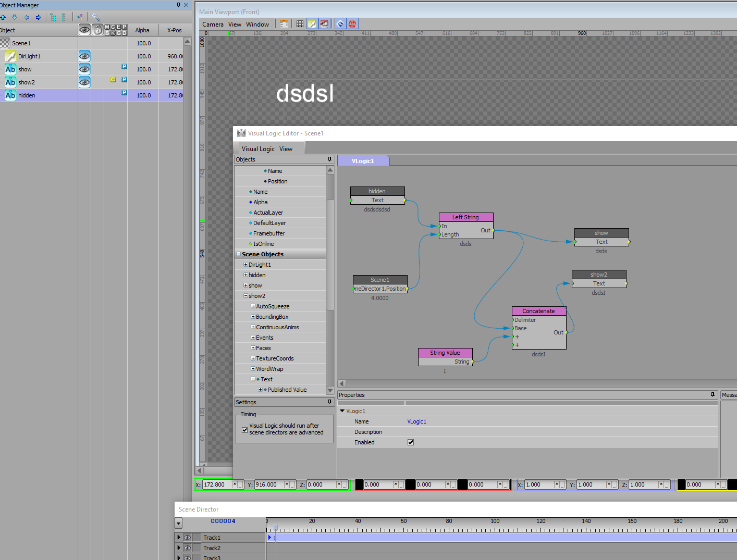Viewport: 737px width, 560px height.
Task: Hide the DirLight1 object via eye icon
Action: [84, 56]
